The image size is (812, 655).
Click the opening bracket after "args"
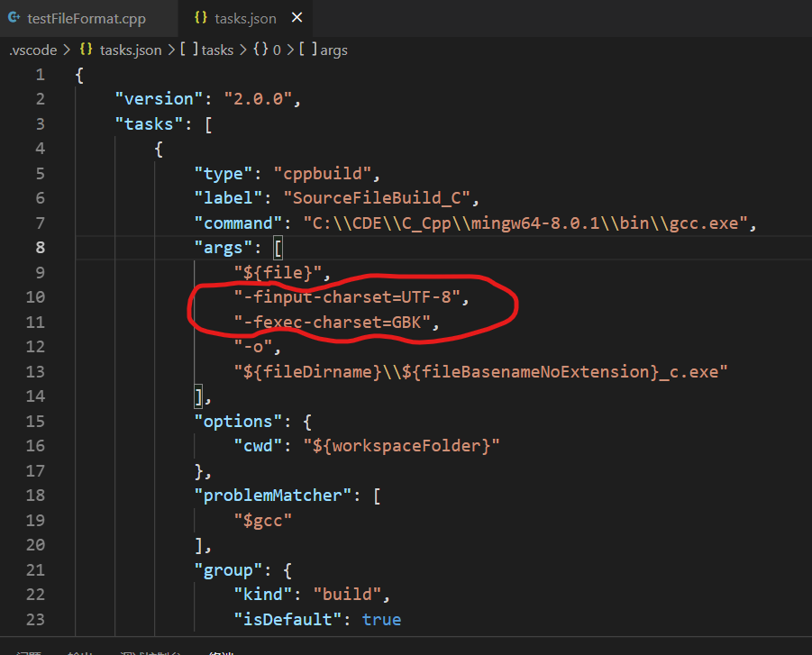coord(278,249)
